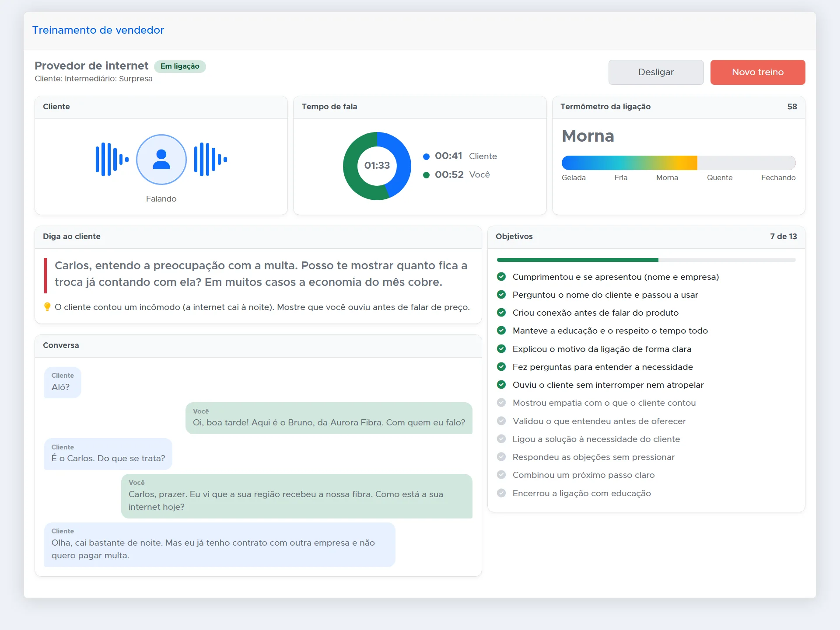
Task: Click the thermometer score '58'
Action: pos(792,107)
